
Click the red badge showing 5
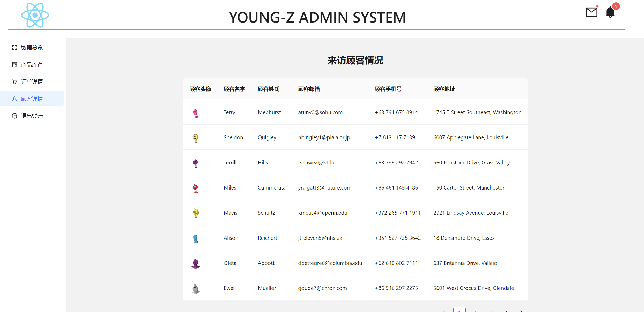(616, 6)
